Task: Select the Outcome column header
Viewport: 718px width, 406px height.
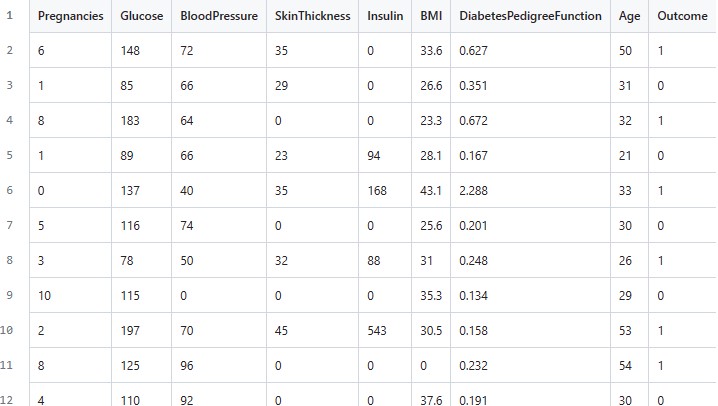Action: coord(682,16)
